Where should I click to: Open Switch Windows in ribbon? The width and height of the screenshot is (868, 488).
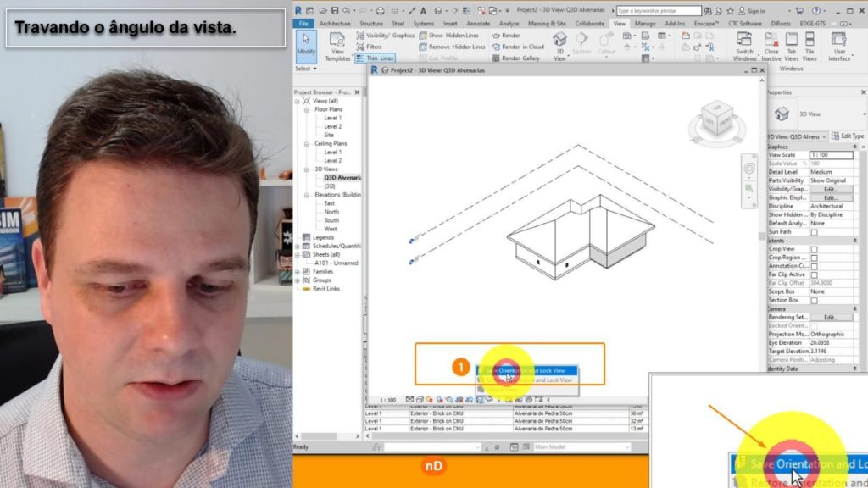tap(745, 47)
